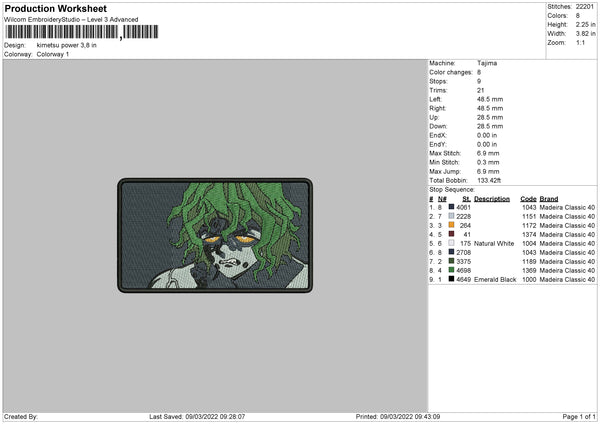Click the 'Stop Sequence:' heading
Viewport: 600px width, 424px height.
pos(452,189)
